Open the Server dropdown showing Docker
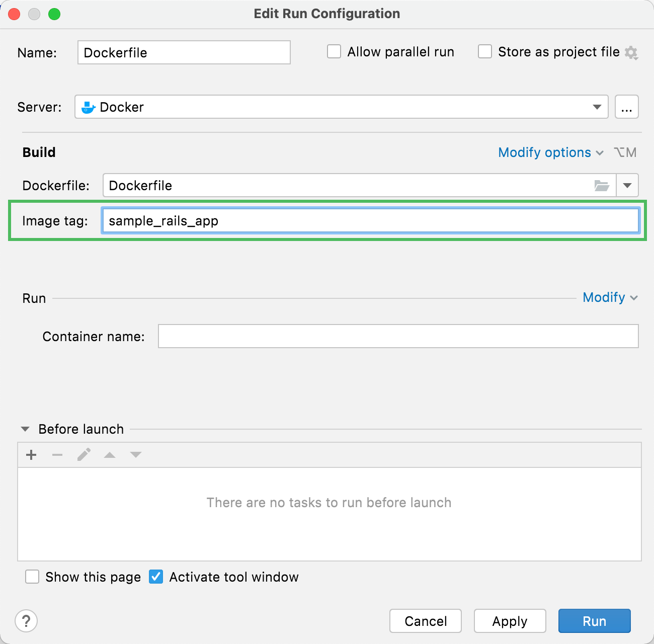The image size is (654, 644). pos(597,107)
